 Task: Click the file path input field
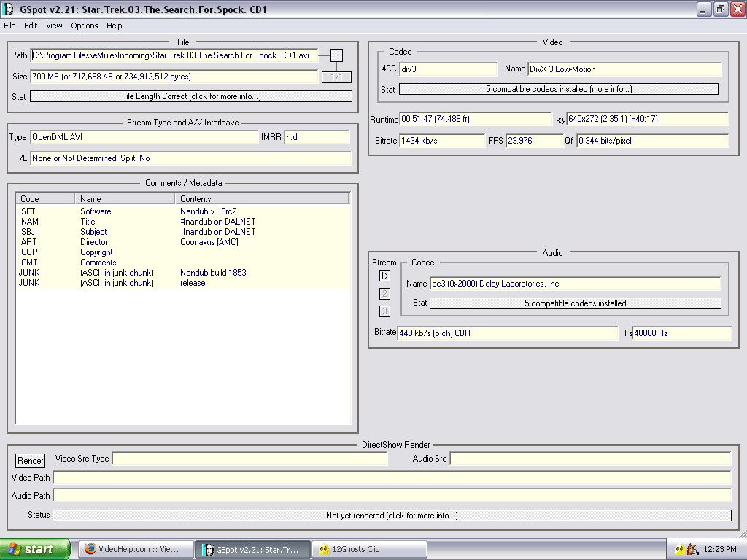pyautogui.click(x=174, y=55)
